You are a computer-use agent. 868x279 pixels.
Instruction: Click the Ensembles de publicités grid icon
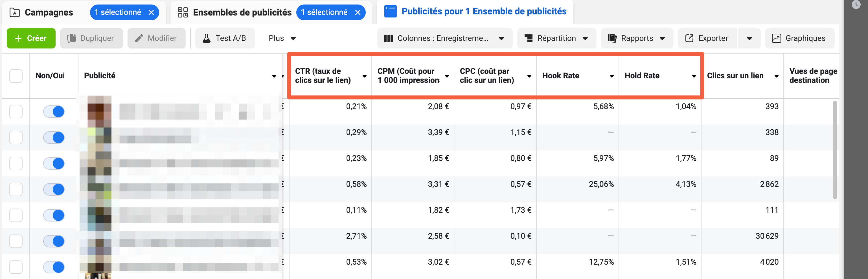tap(183, 12)
